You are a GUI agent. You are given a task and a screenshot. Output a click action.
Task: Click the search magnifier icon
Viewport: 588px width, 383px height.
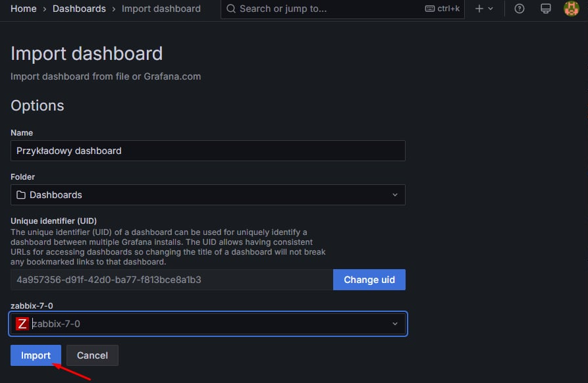[x=231, y=9]
